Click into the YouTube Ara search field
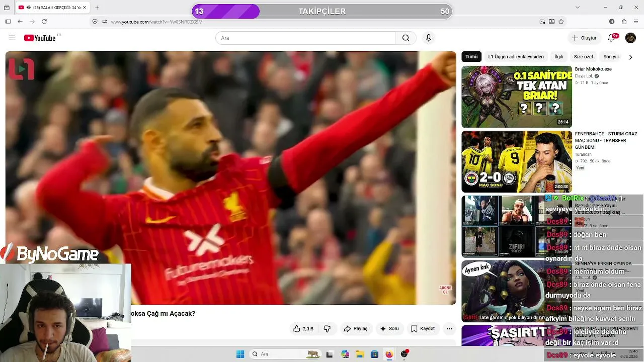 click(x=305, y=38)
